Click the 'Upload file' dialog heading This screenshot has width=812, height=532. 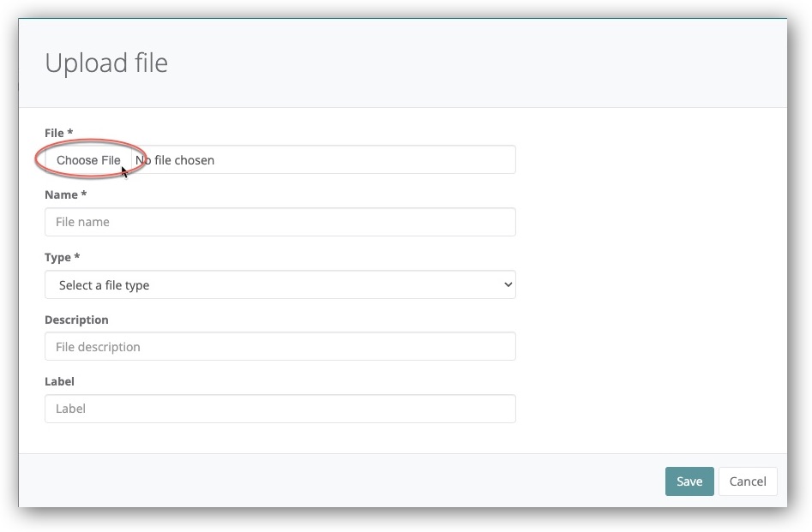(x=106, y=63)
